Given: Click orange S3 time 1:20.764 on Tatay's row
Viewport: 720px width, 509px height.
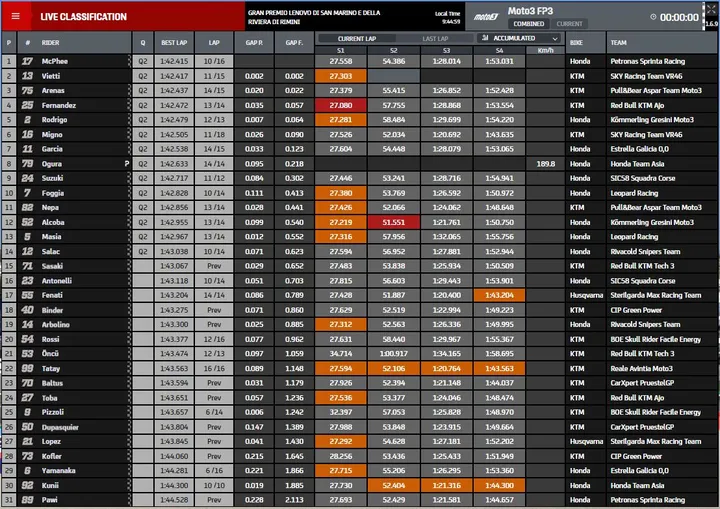Looking at the screenshot, I should click(446, 368).
